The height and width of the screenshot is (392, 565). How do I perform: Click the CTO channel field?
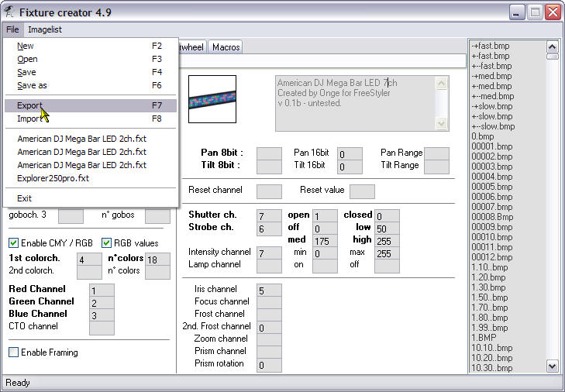point(102,328)
